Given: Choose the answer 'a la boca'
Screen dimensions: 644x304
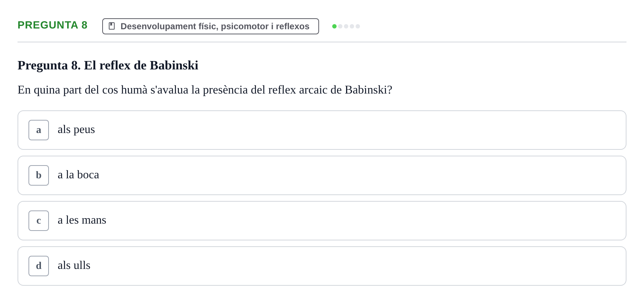Looking at the screenshot, I should pos(78,175).
